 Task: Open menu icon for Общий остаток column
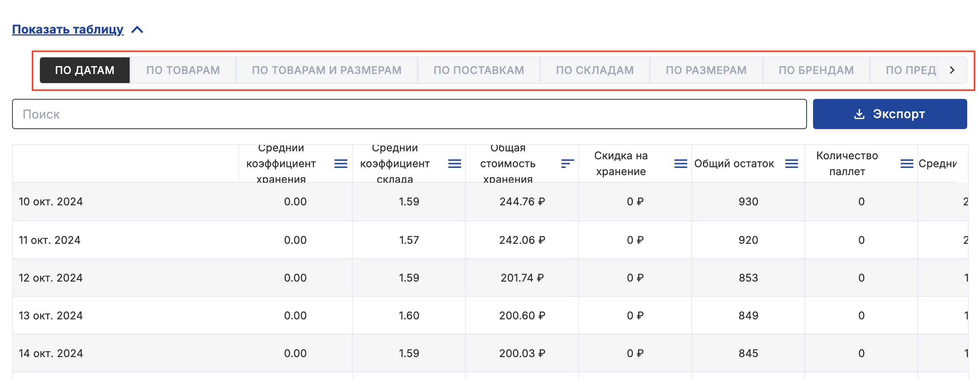[x=791, y=164]
